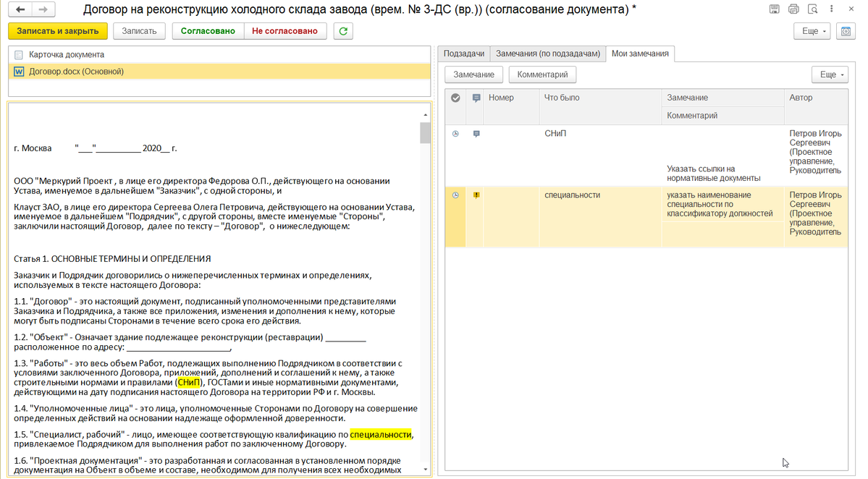Click the yellow exclamation icon in специальности row

click(x=476, y=195)
